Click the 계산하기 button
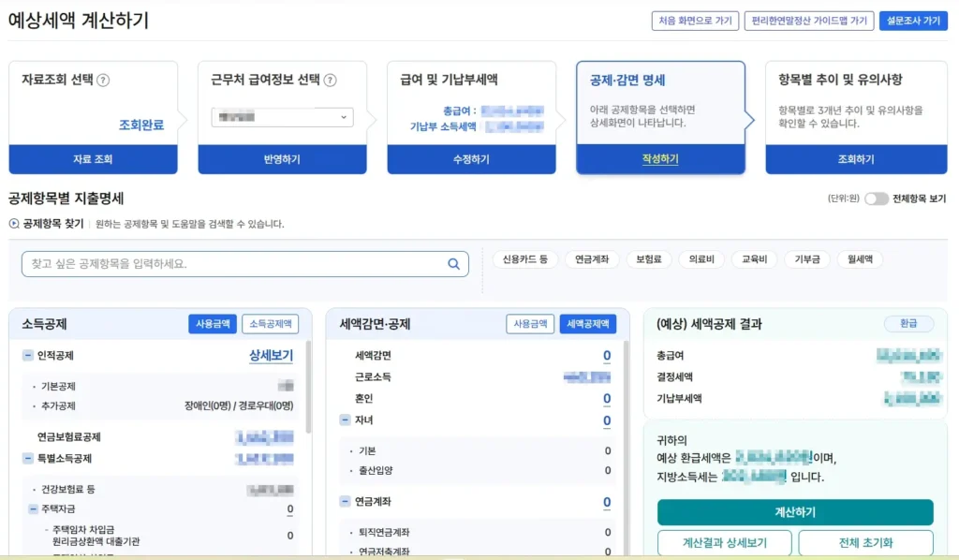 pos(794,513)
